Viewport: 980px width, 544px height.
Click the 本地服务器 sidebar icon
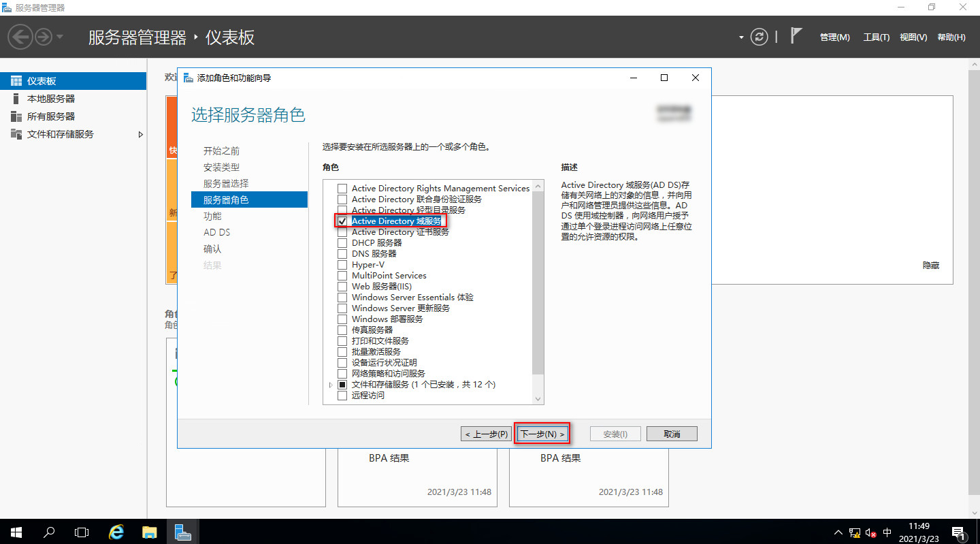pos(16,99)
